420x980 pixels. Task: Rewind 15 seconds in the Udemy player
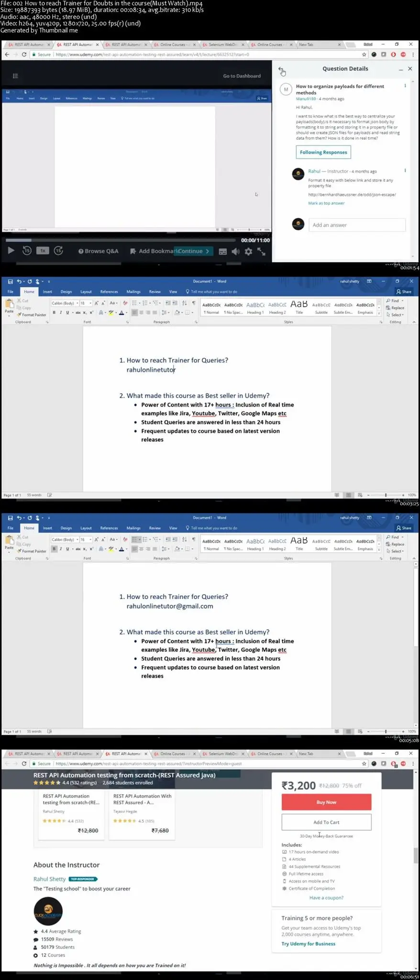coord(27,251)
